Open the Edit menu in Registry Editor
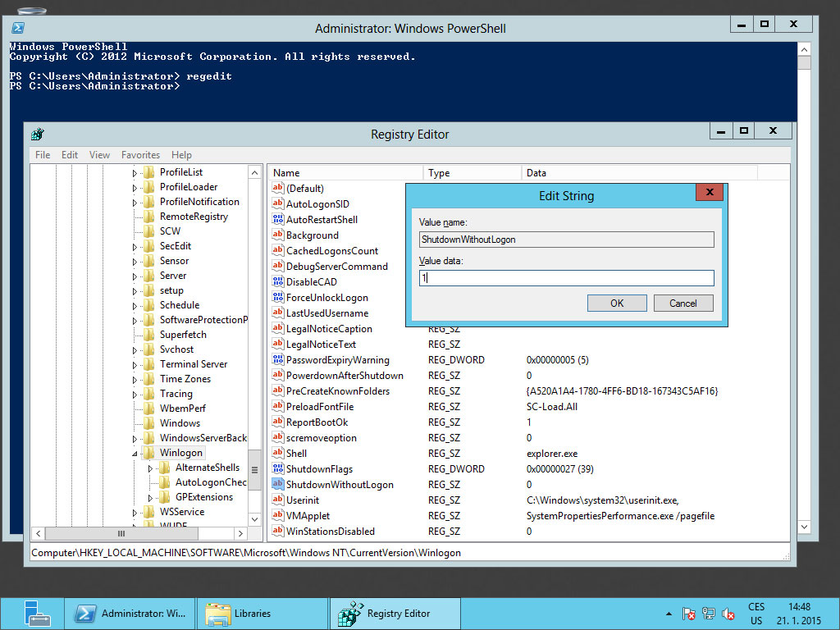Image resolution: width=840 pixels, height=630 pixels. pyautogui.click(x=70, y=155)
